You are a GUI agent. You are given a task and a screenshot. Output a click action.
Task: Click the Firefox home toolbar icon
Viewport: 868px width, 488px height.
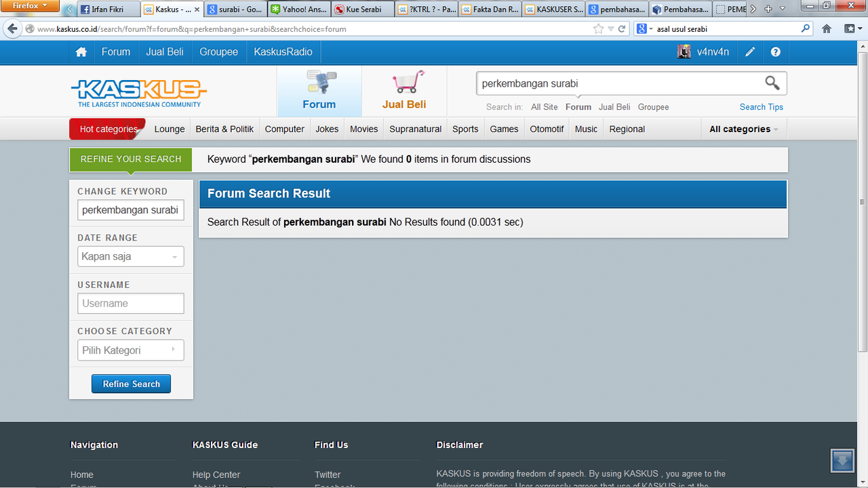tap(827, 29)
